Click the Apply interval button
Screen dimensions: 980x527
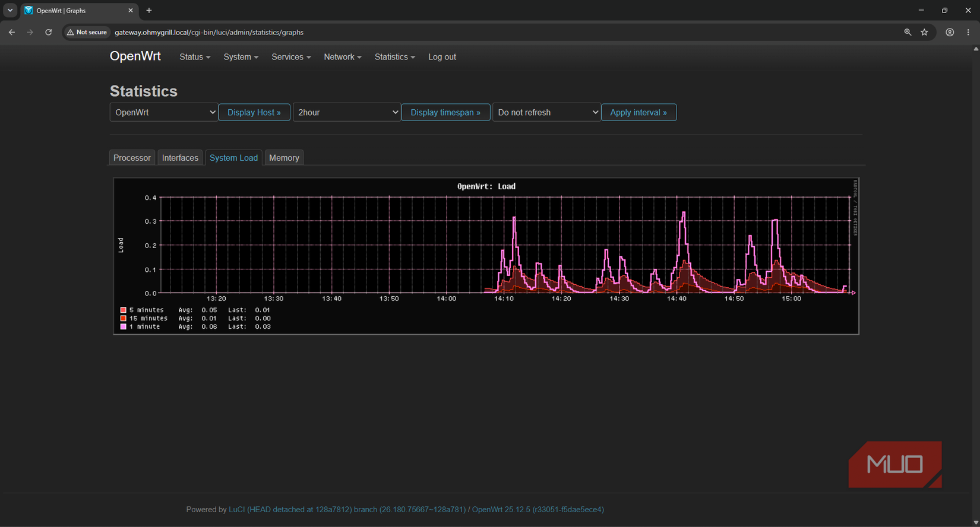[x=638, y=112]
